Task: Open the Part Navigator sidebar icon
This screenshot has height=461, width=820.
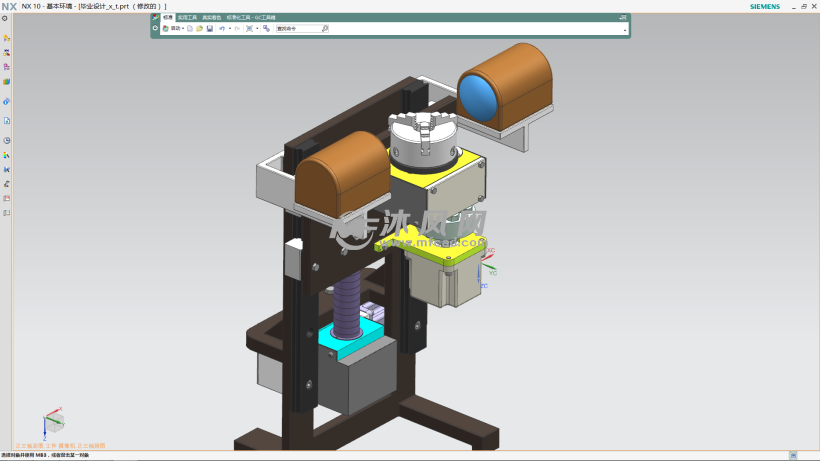Action: (6, 67)
